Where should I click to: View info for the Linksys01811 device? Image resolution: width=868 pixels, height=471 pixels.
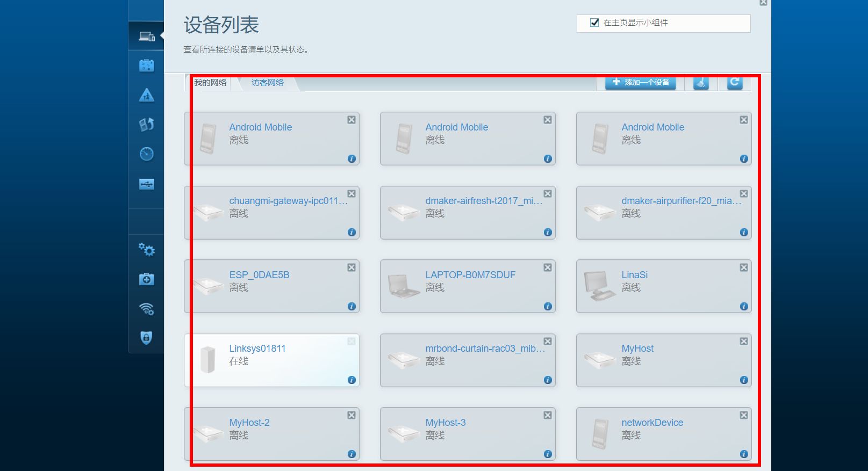351,380
